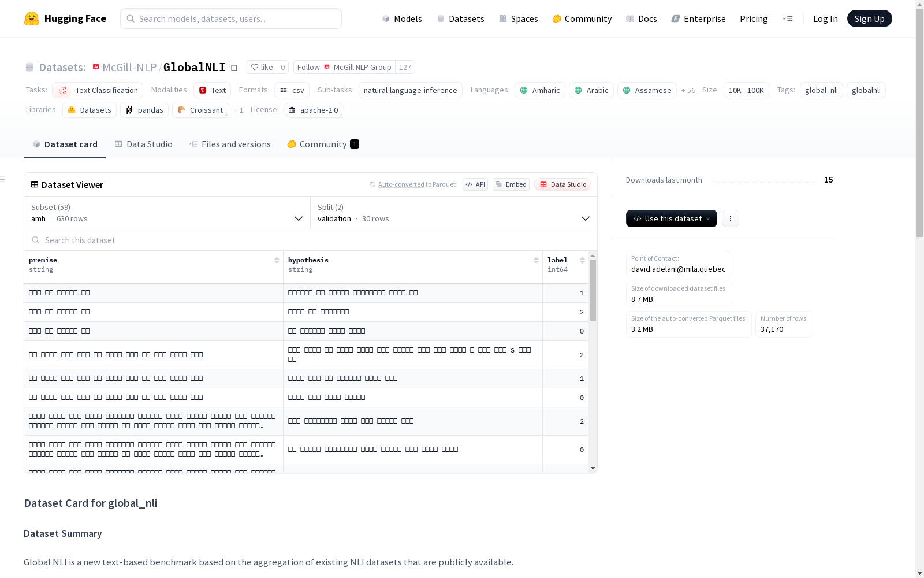The width and height of the screenshot is (924, 578).
Task: Sort by the premise column
Action: coord(277,260)
